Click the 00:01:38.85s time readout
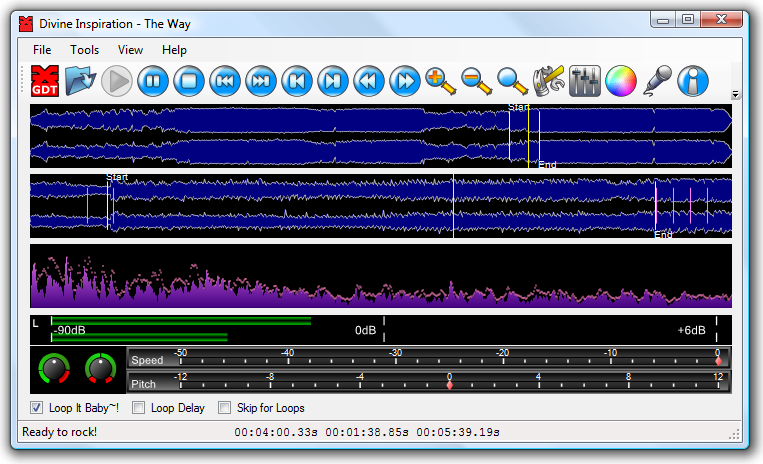The image size is (763, 464). 367,432
